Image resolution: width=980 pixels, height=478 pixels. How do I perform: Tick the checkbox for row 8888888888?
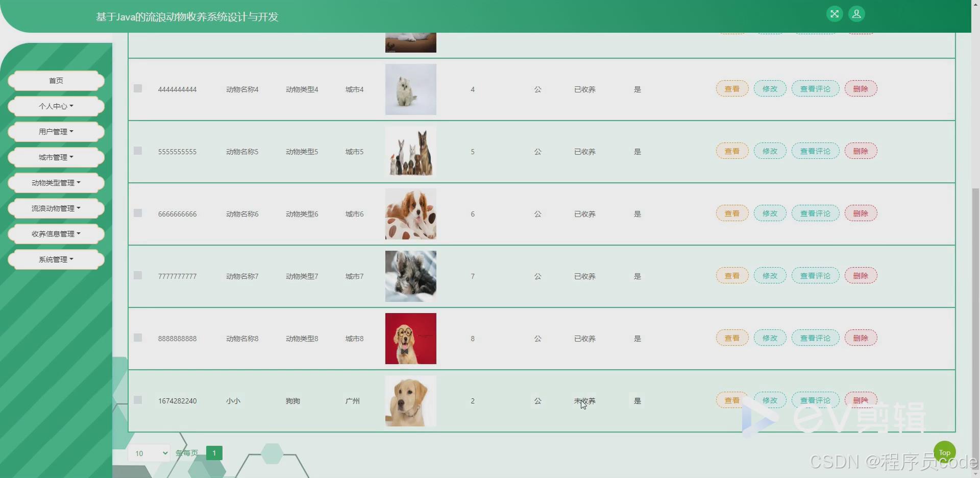(138, 338)
